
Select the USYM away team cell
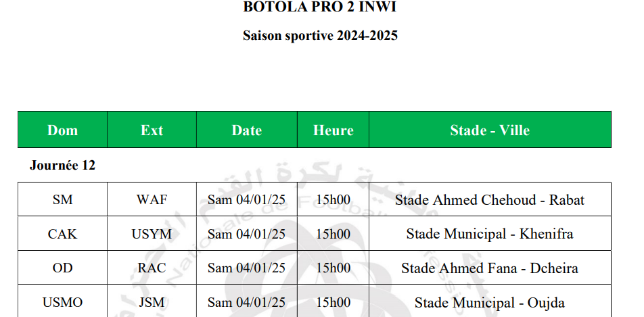(x=152, y=235)
